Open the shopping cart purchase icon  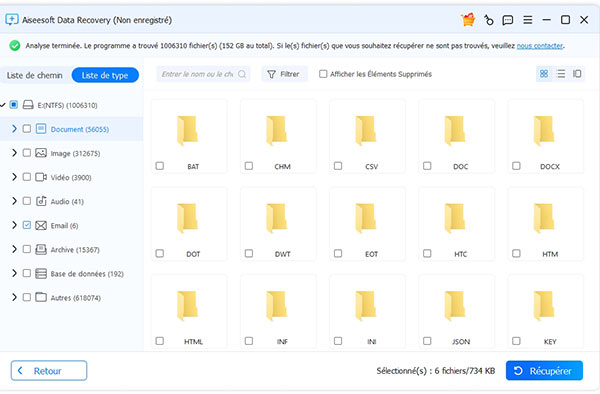click(468, 20)
